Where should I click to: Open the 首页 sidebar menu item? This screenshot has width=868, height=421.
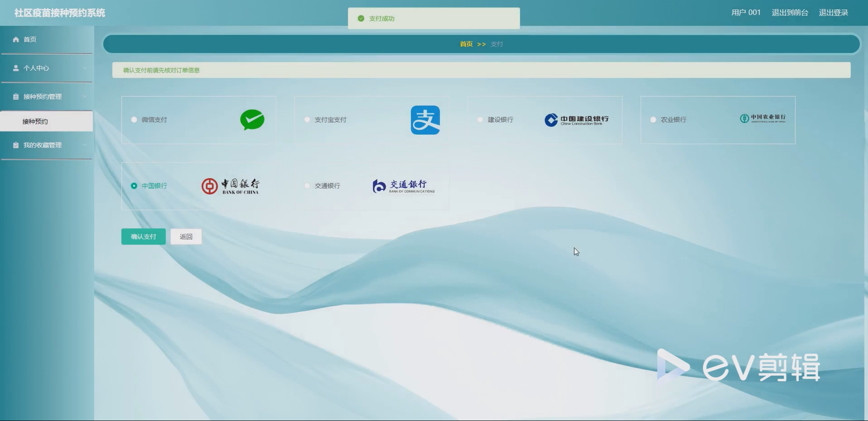coord(47,39)
